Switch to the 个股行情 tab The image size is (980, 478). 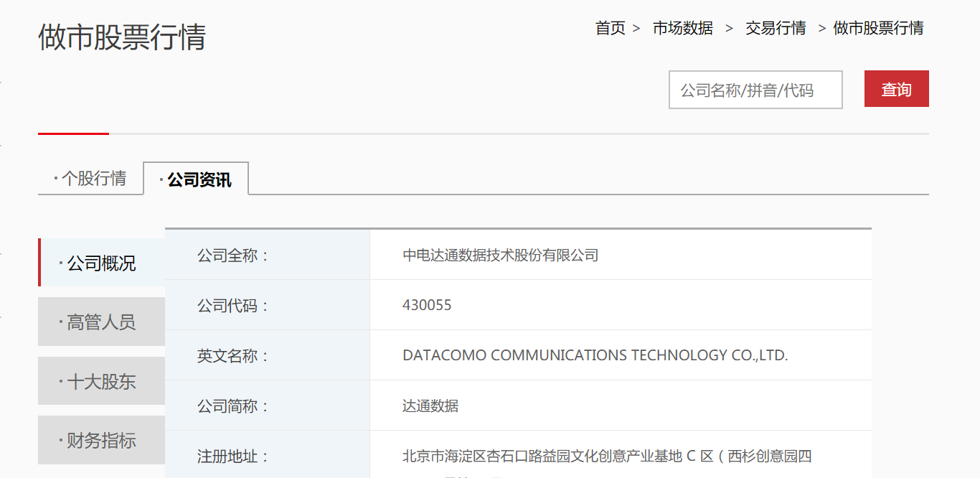tap(90, 178)
